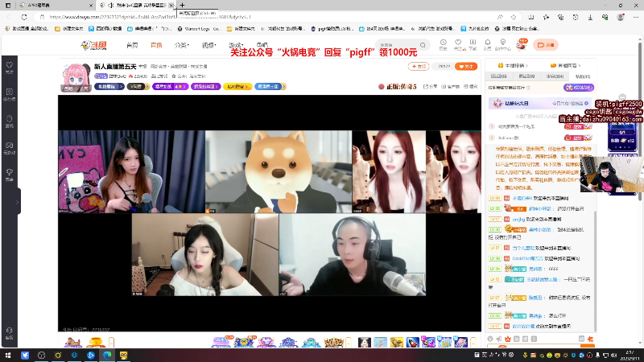644x362 pixels.
Task: Open the purple star-rating room badge
Action: [x=170, y=87]
